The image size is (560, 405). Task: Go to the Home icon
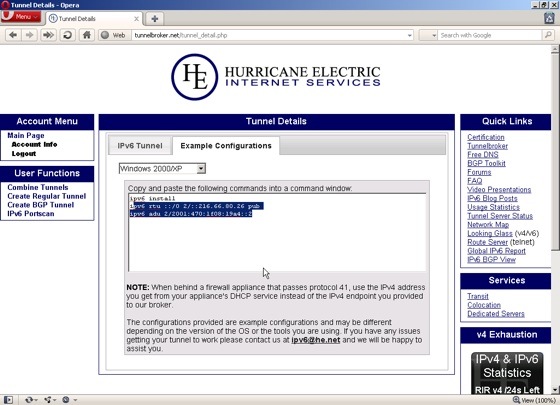(87, 35)
